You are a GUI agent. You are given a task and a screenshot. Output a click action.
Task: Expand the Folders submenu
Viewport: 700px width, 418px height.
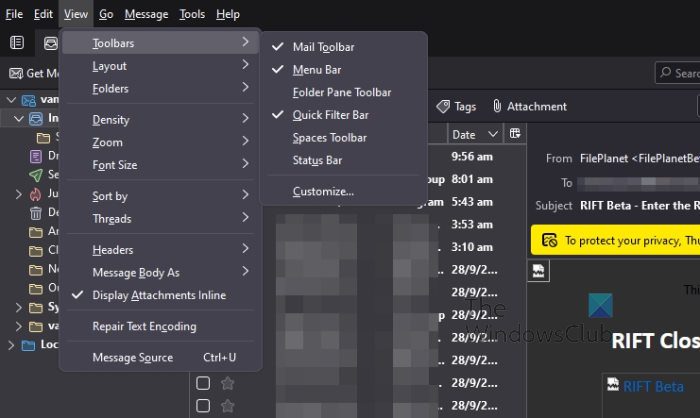click(x=160, y=89)
